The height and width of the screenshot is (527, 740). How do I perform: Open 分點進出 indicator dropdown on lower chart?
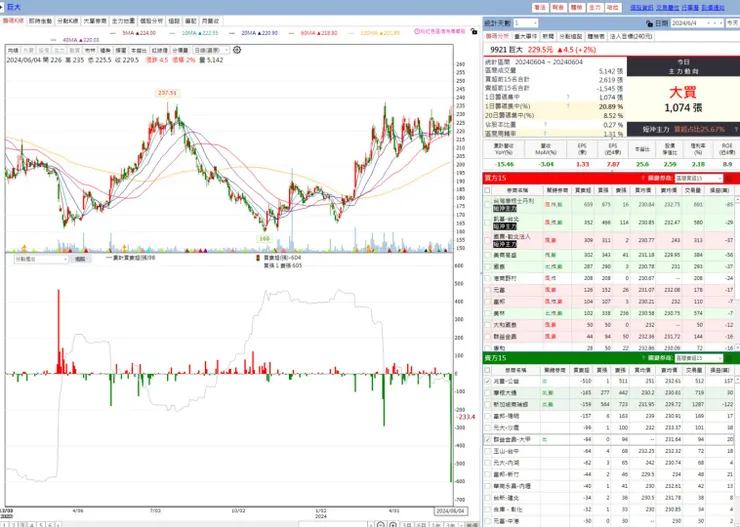coord(41,259)
